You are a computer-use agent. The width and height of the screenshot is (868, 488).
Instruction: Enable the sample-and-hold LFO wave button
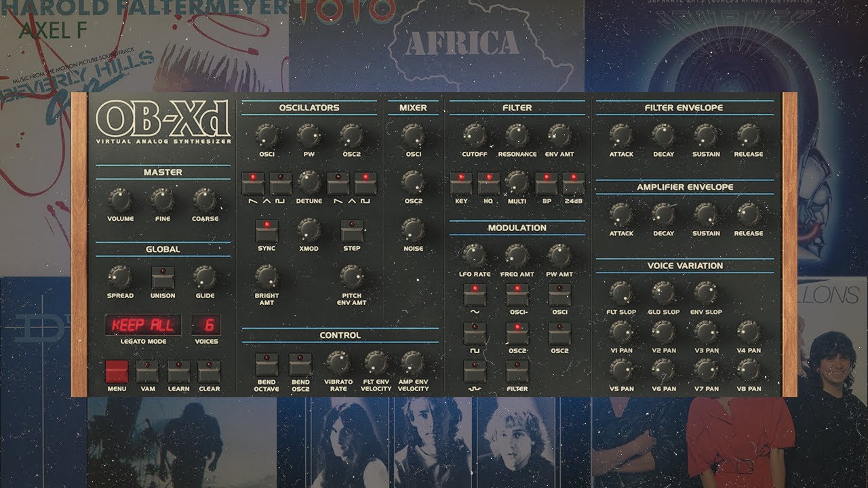click(x=475, y=371)
